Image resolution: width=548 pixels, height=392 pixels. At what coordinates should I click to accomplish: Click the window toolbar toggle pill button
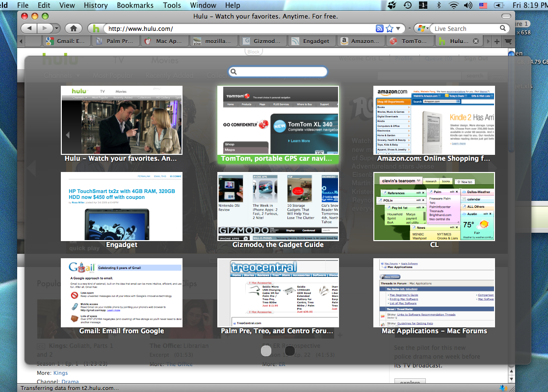click(506, 16)
